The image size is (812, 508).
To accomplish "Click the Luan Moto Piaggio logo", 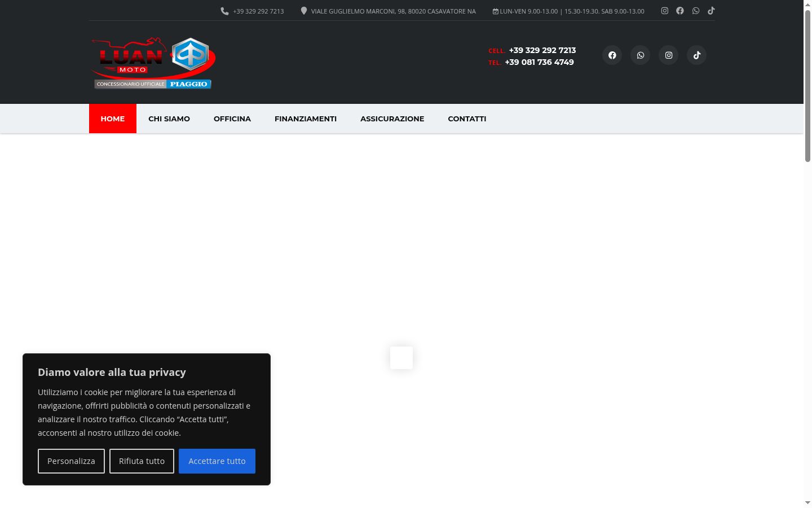I will click(x=153, y=63).
